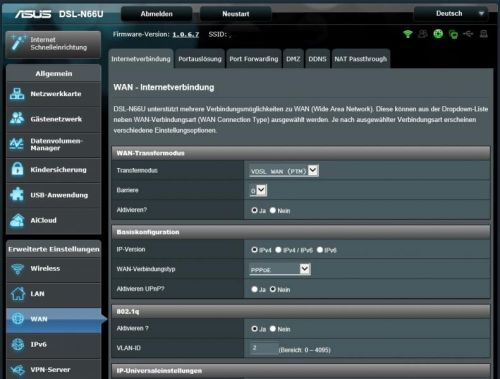Open the Barriere dropdown
Screen dimensions: 500x379
[x=258, y=190]
